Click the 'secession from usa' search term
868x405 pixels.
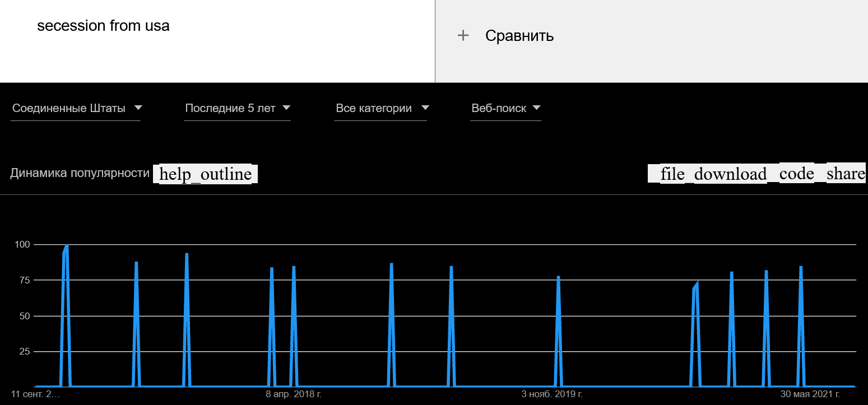point(103,26)
